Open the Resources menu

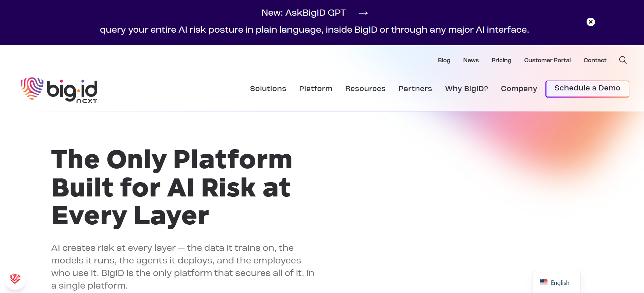(365, 89)
